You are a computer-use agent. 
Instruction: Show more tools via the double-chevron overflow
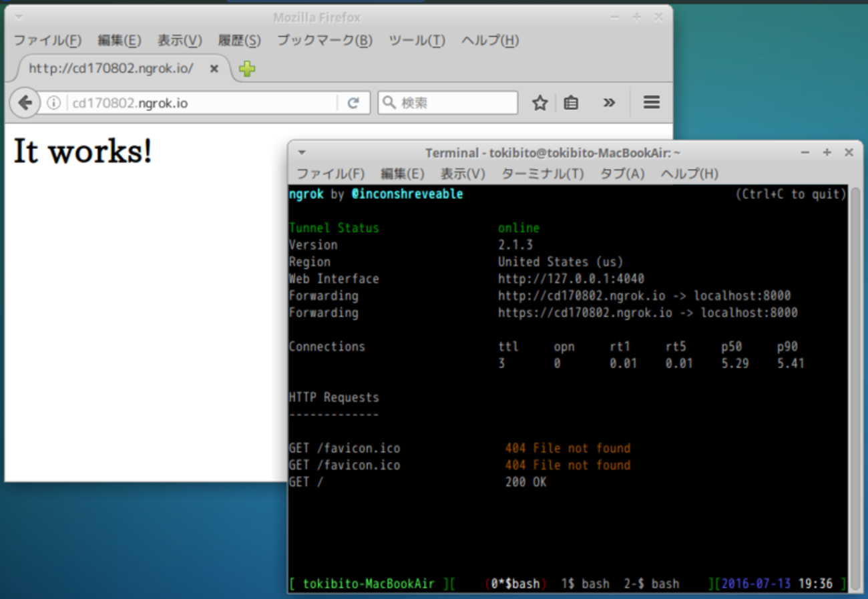click(609, 103)
